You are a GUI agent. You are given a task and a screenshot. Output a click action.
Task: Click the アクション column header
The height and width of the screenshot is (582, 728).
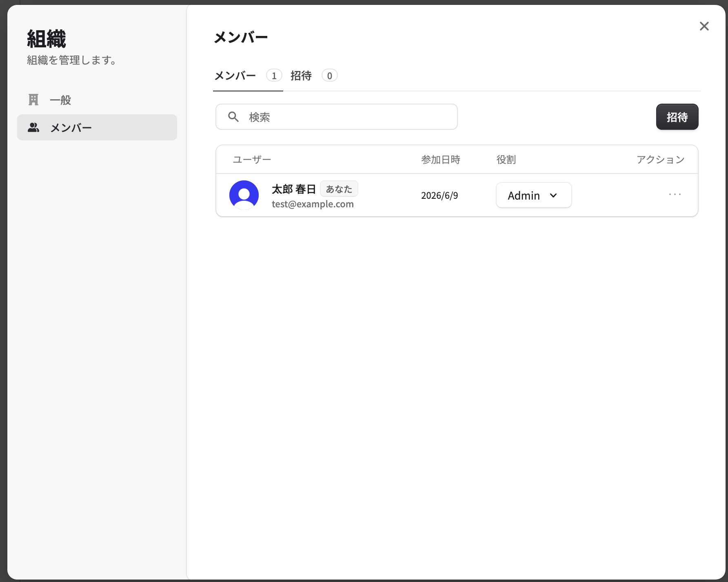point(661,160)
